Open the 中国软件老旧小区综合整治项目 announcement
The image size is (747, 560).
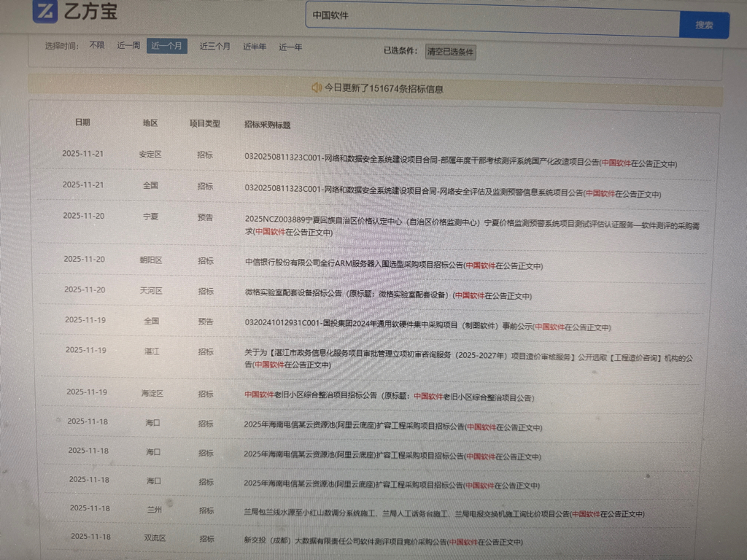click(389, 396)
